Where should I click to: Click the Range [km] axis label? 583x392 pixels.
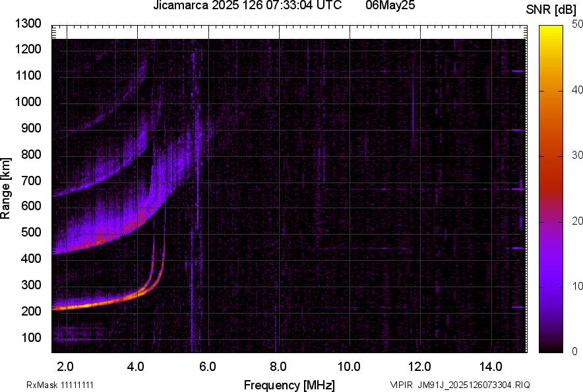pos(6,188)
